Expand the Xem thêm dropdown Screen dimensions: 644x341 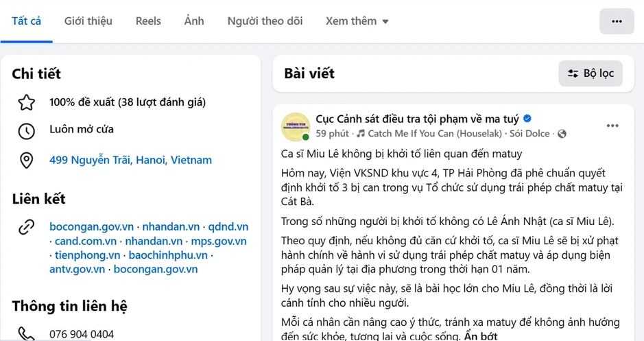coord(357,21)
